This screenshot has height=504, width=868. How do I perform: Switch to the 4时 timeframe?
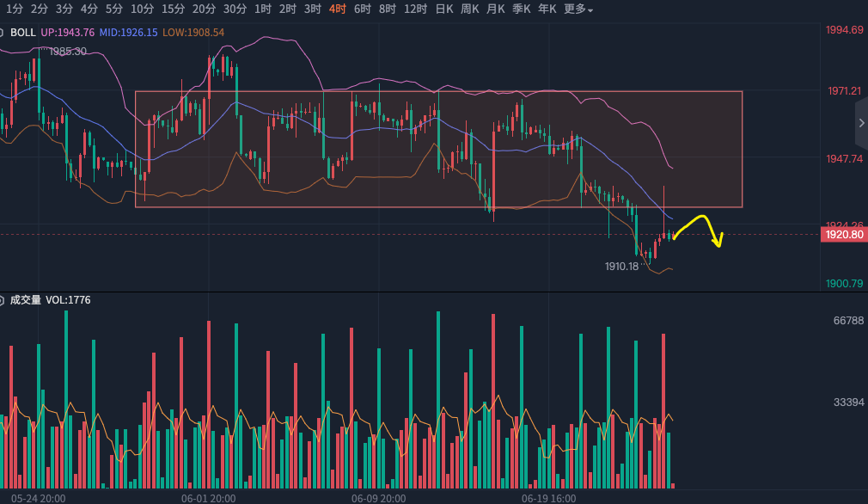pyautogui.click(x=338, y=9)
